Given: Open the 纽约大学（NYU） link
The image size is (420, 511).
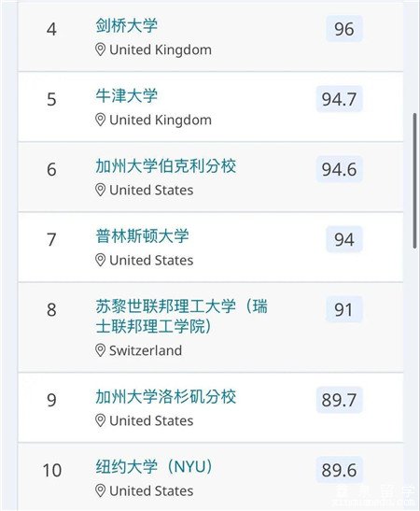Looking at the screenshot, I should pos(154,467).
